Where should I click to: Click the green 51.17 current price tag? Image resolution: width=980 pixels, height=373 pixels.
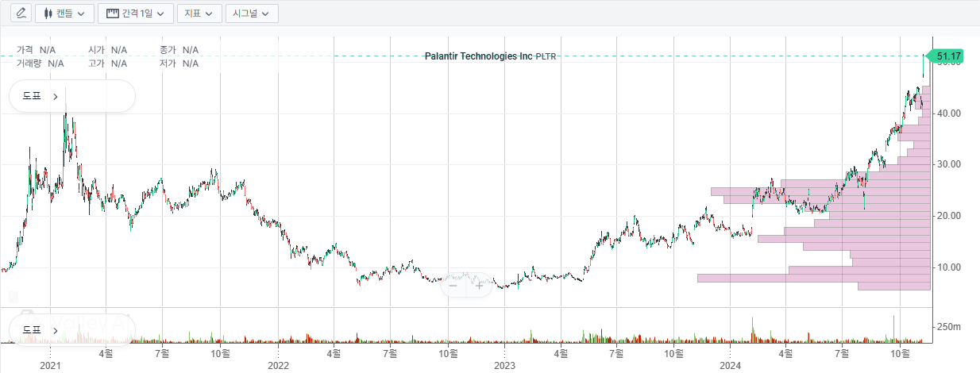(948, 56)
